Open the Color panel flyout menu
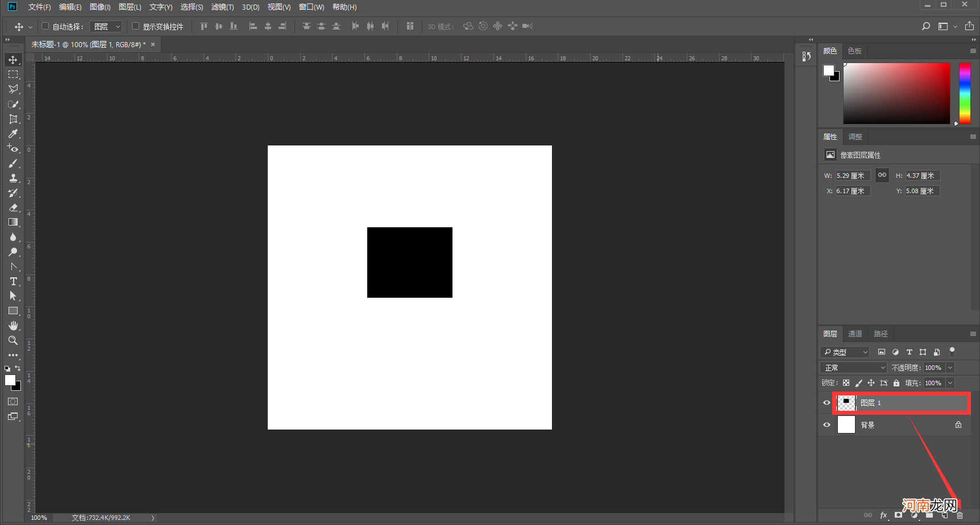The height and width of the screenshot is (525, 980). point(973,51)
